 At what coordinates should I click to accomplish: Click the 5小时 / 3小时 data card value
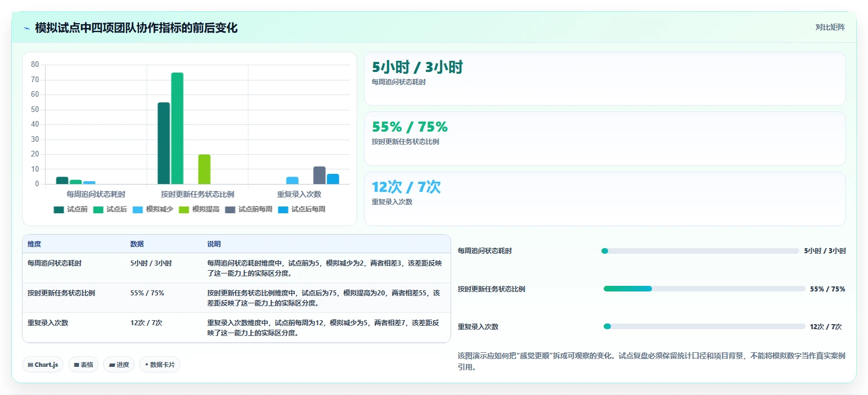(x=417, y=68)
